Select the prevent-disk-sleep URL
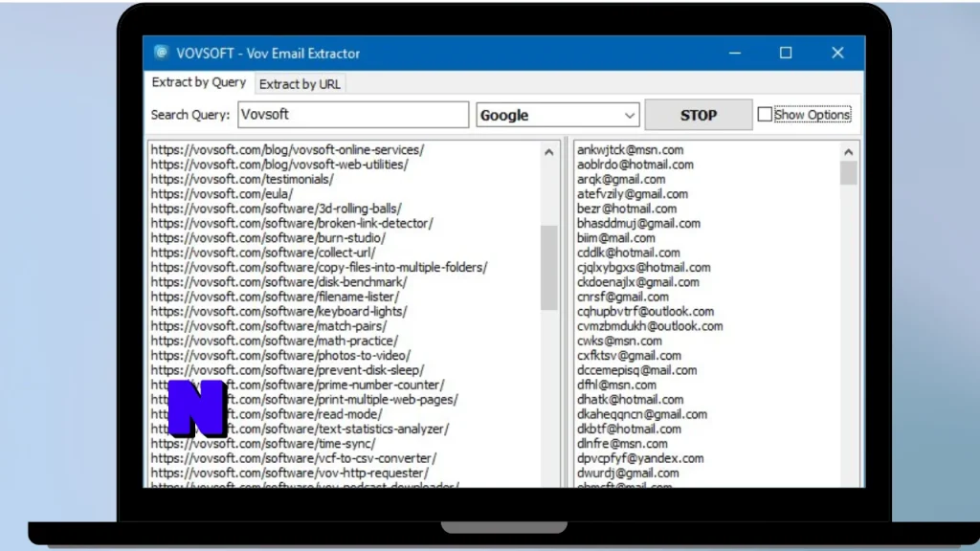Viewport: 980px width, 551px height. (x=287, y=370)
